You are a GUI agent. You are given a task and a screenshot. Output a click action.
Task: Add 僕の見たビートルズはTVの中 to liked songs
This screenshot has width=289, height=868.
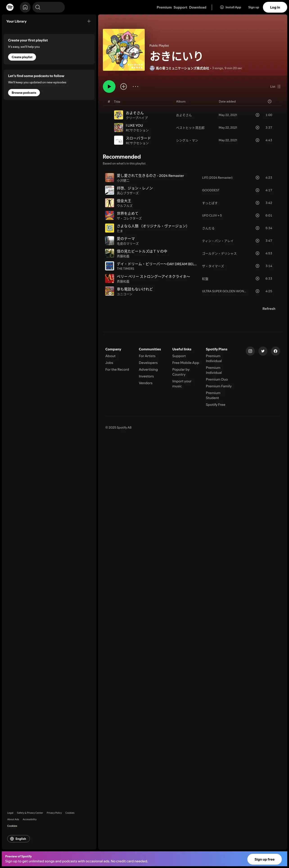pyautogui.click(x=257, y=253)
